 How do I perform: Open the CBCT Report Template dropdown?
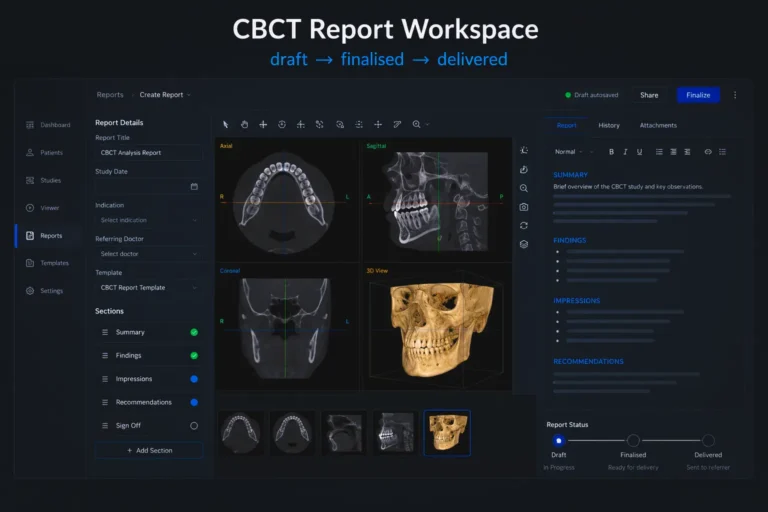tap(148, 288)
